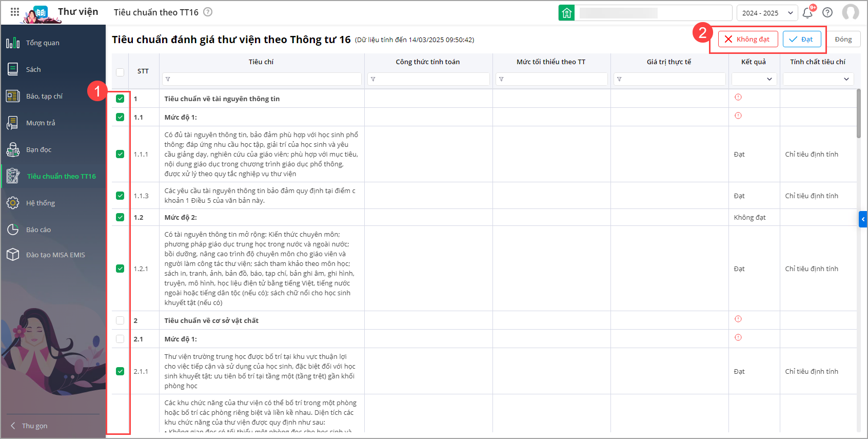
Task: Toggle the select-all checkbox in table header
Action: click(120, 72)
